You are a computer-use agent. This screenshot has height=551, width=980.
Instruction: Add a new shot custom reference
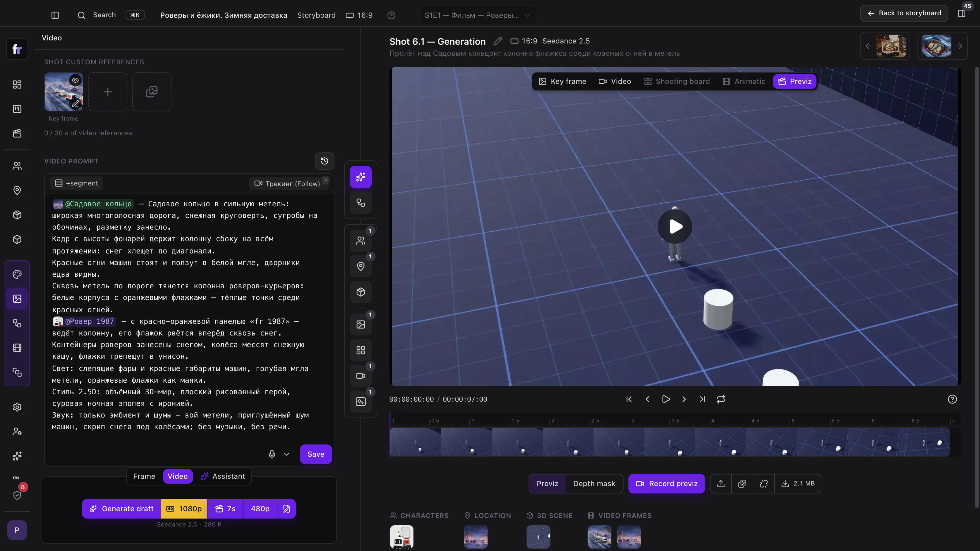pos(108,92)
